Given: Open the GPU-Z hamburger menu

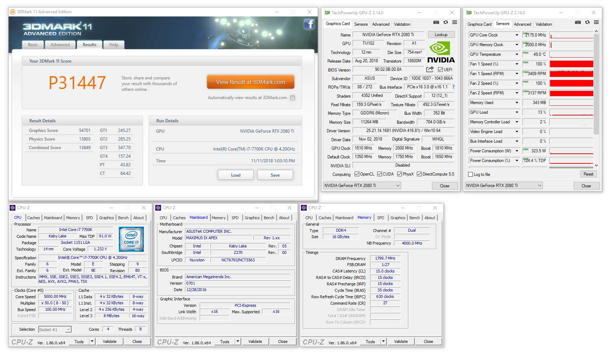Looking at the screenshot, I should (454, 22).
